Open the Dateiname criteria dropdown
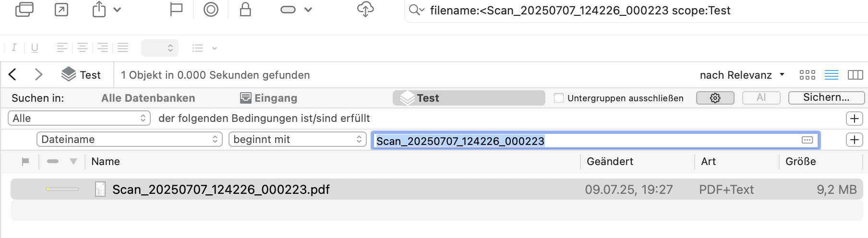 [129, 139]
